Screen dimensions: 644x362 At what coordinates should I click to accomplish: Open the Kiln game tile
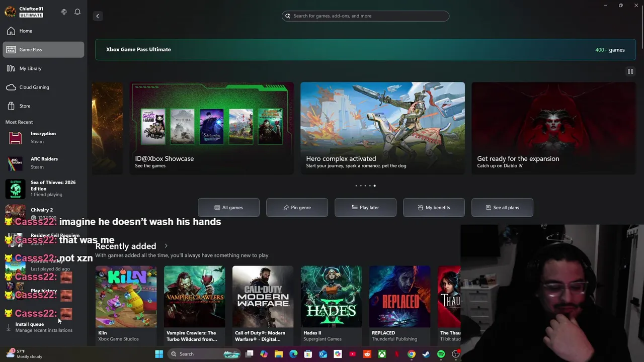coord(126,304)
